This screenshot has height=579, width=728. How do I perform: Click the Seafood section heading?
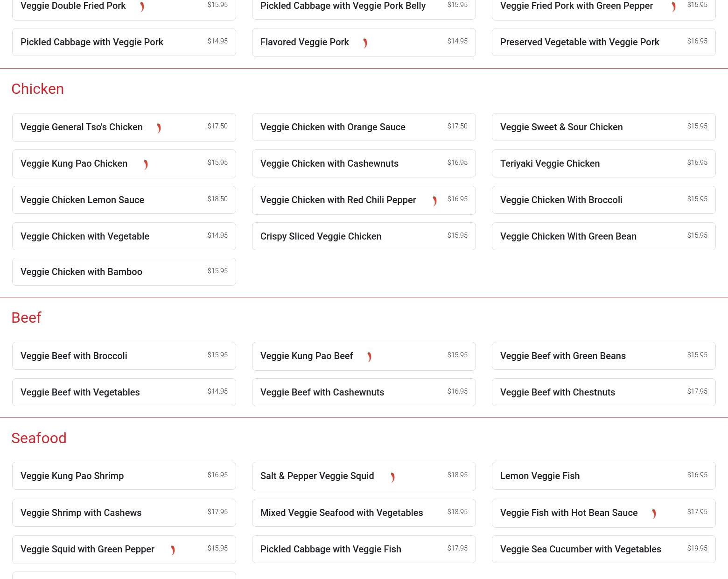(x=39, y=438)
